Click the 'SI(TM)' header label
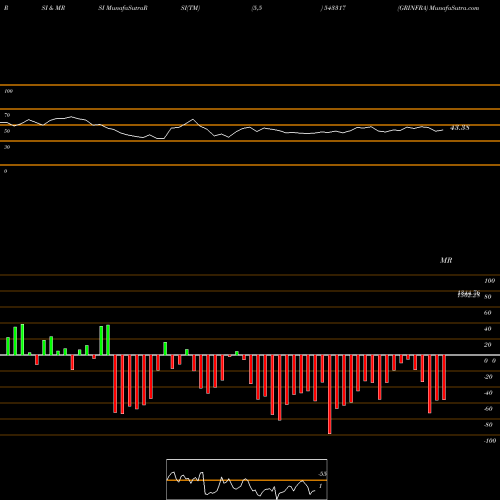This screenshot has height=500, width=500. (x=190, y=8)
